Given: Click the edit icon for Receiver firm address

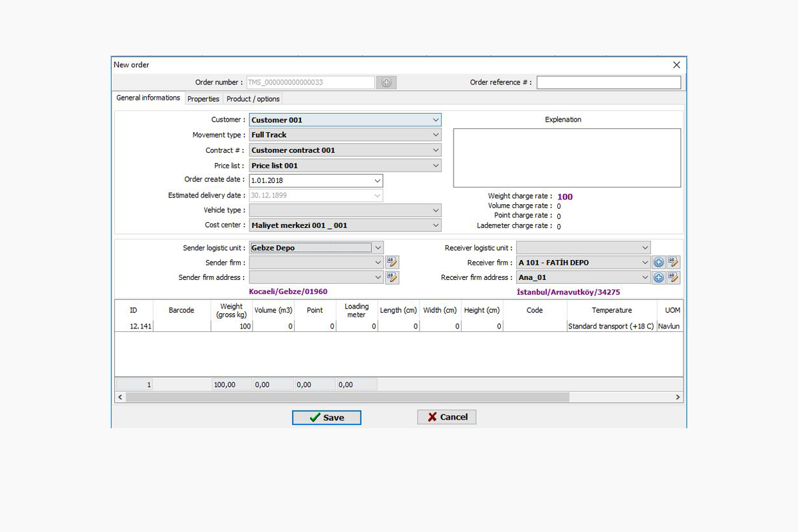Looking at the screenshot, I should click(x=673, y=278).
